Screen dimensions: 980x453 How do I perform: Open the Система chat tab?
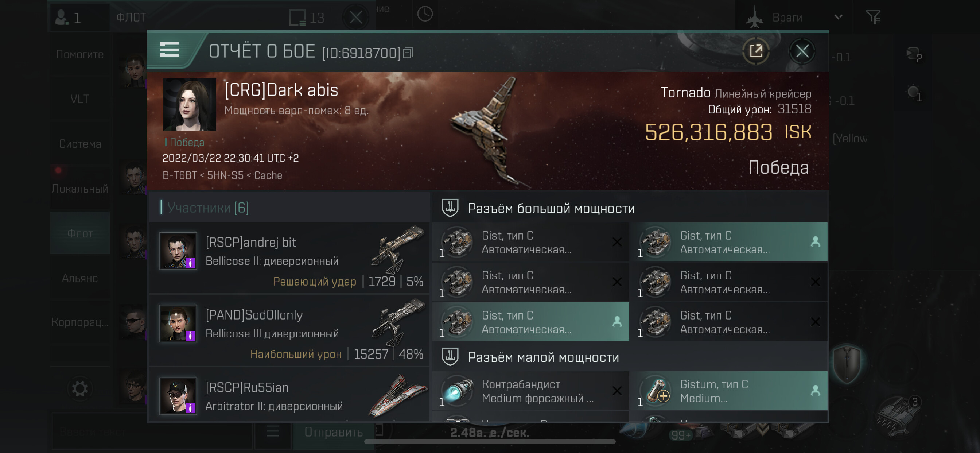point(80,144)
